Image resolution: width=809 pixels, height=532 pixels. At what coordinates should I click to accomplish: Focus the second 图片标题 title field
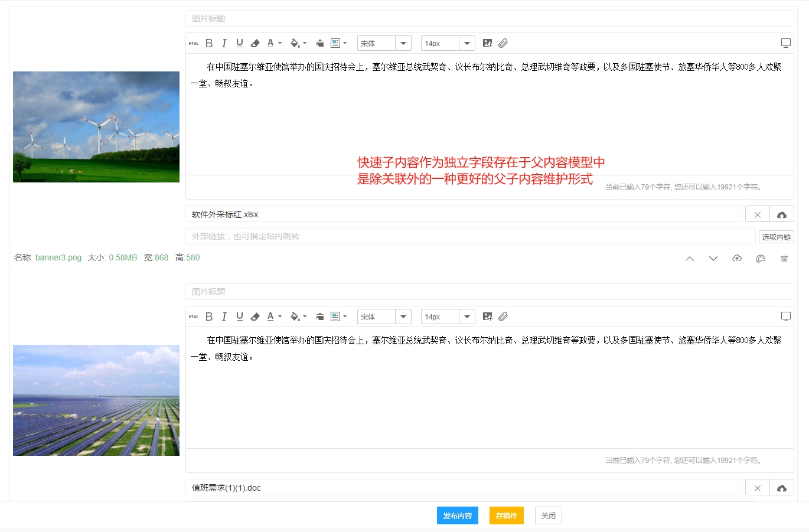click(x=490, y=292)
